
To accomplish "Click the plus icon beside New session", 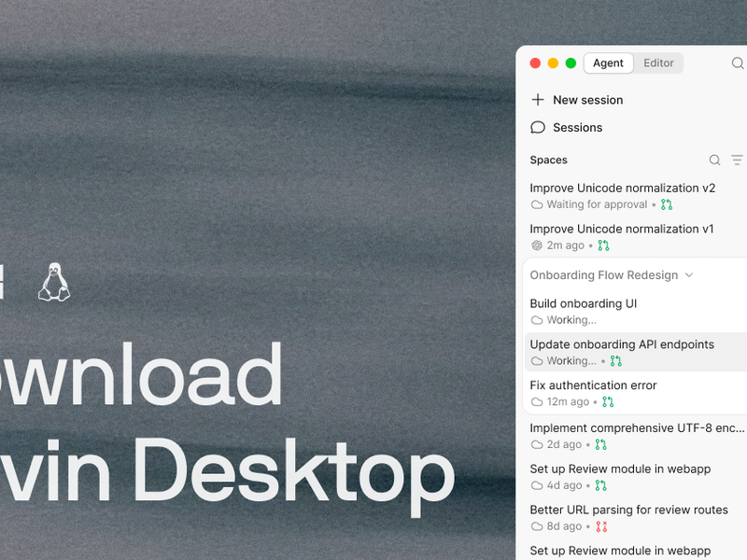I will click(538, 100).
